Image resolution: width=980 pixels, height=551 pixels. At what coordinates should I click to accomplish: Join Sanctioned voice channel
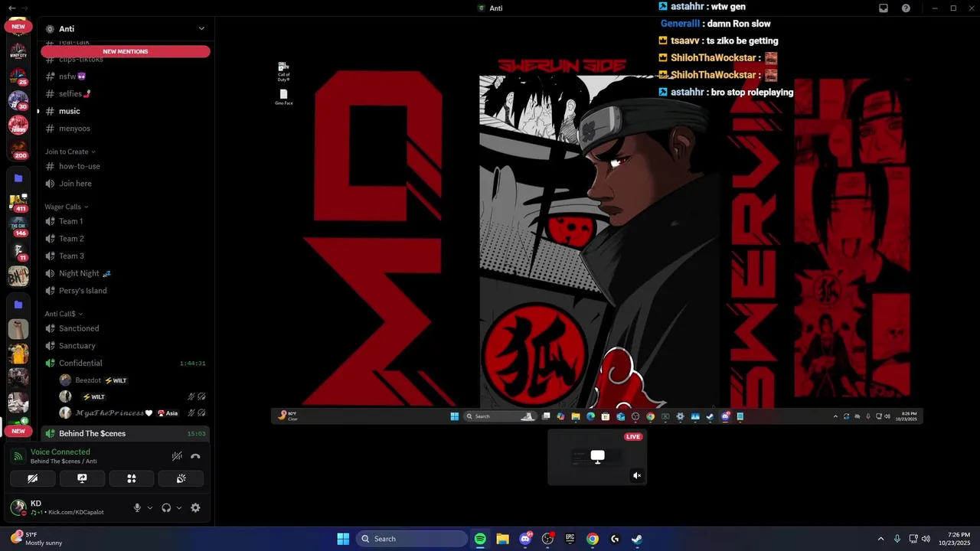click(126, 328)
